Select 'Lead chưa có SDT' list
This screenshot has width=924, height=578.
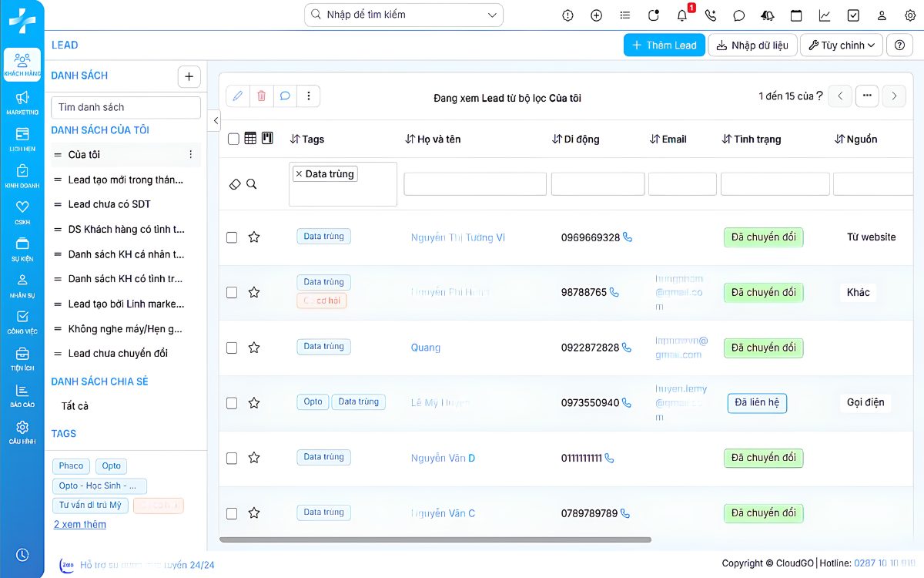click(109, 204)
